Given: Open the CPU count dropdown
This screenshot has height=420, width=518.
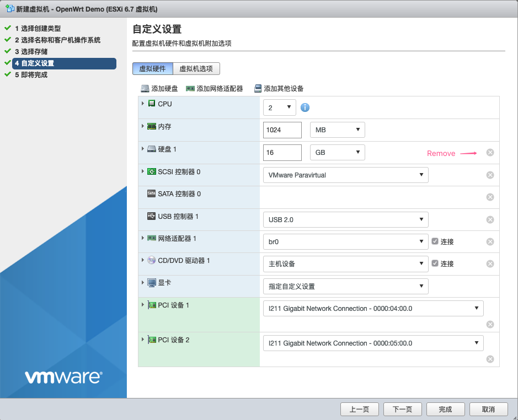Looking at the screenshot, I should tap(280, 107).
